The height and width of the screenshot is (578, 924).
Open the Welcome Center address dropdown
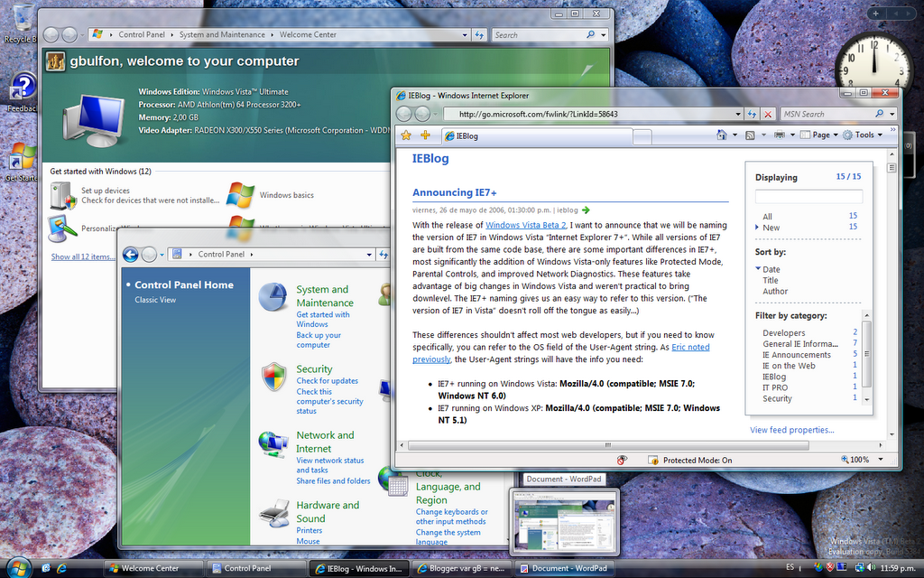coord(465,35)
